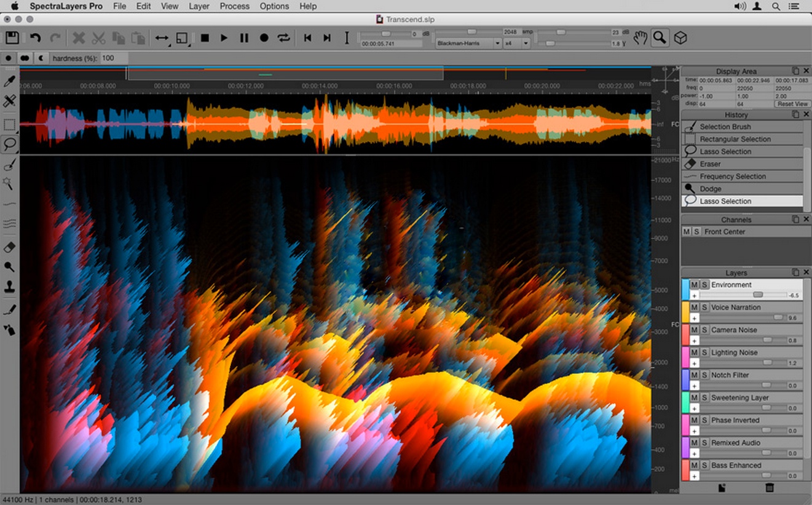Solo the Sweetening Layer
Screen dimensions: 812x505
(704, 398)
